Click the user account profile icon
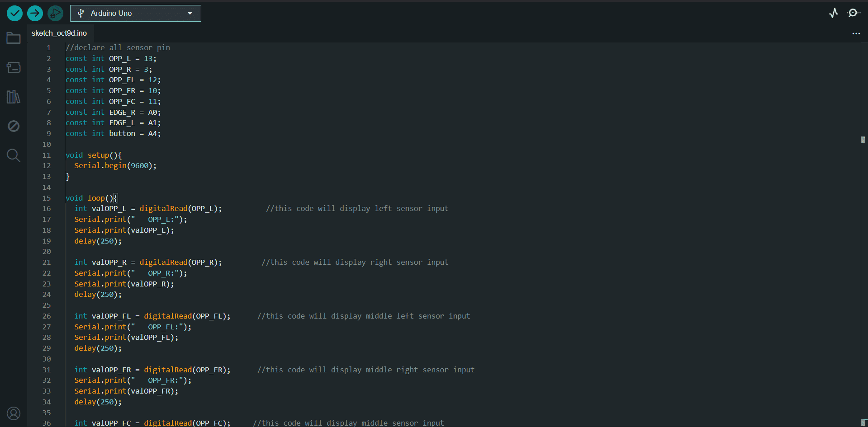This screenshot has height=427, width=868. click(14, 413)
